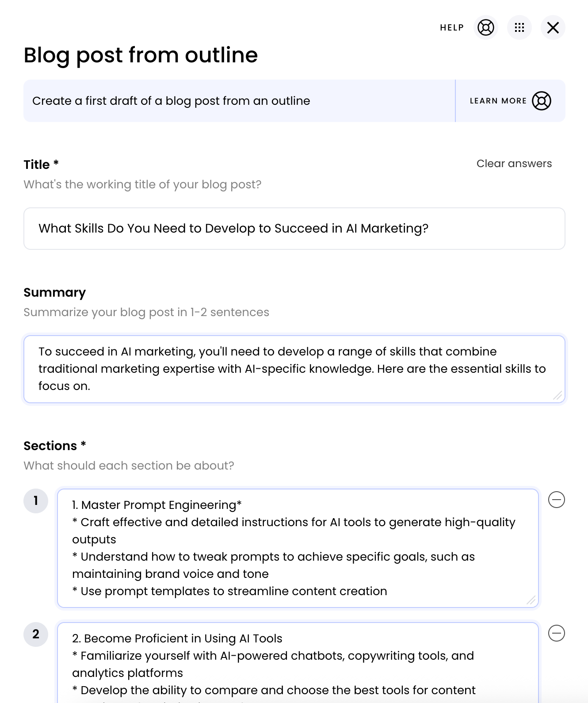This screenshot has height=703, width=588.
Task: Click into the Summary text area
Action: [x=294, y=369]
